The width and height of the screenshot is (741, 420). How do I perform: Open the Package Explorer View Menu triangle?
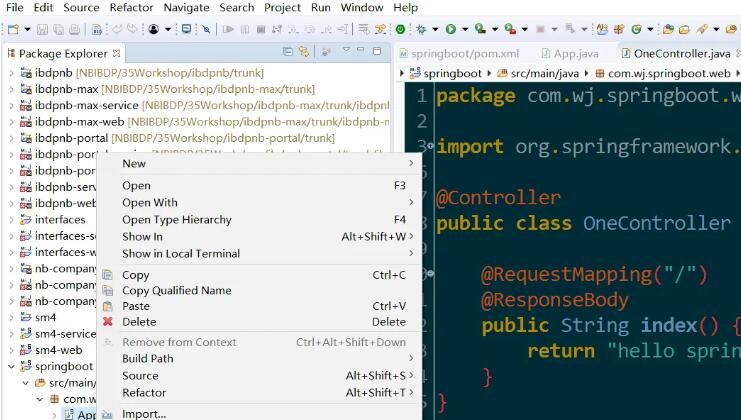click(346, 50)
